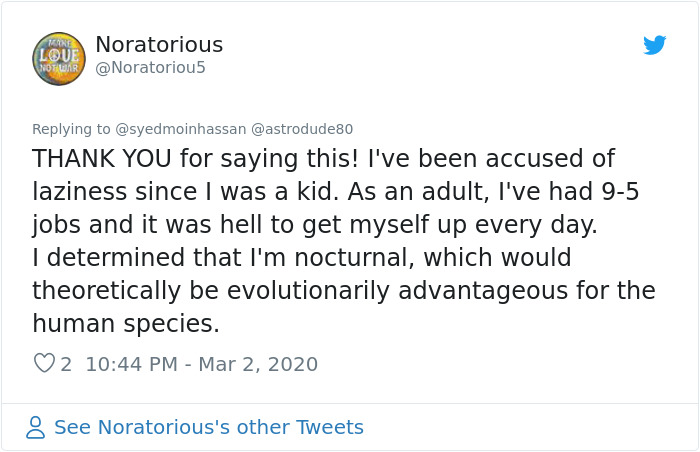Open the @Noratoriou5 handle
Screen dimensions: 700x452
click(x=150, y=67)
